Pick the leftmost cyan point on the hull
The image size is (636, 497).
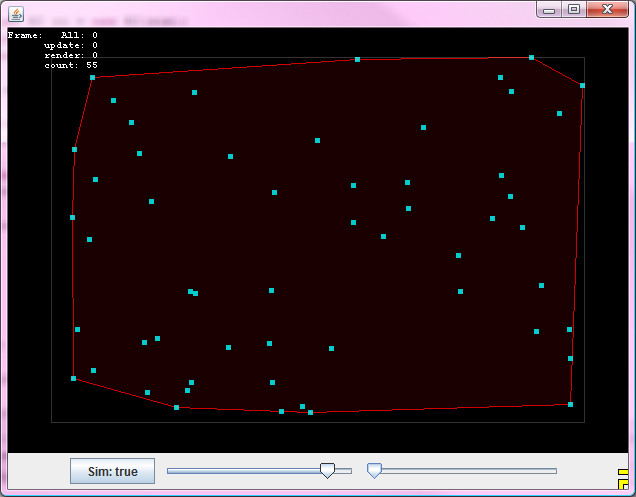tap(72, 217)
